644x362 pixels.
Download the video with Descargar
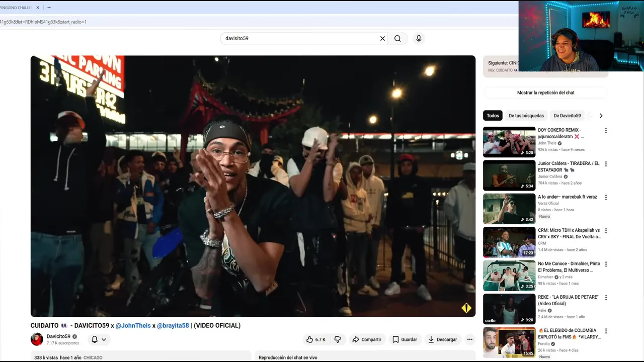[443, 339]
